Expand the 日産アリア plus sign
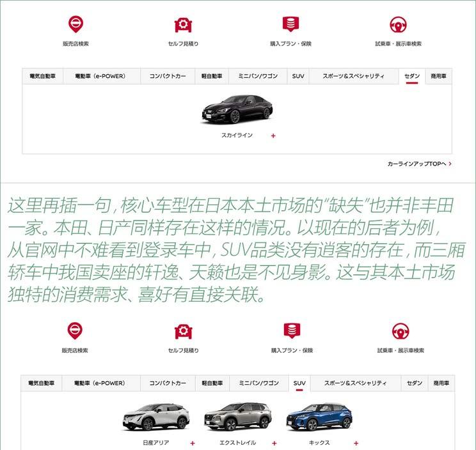The width and height of the screenshot is (476, 450). coord(193,444)
